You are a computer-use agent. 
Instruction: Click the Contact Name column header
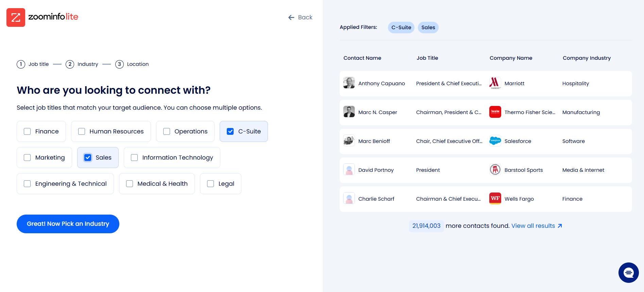pyautogui.click(x=362, y=58)
